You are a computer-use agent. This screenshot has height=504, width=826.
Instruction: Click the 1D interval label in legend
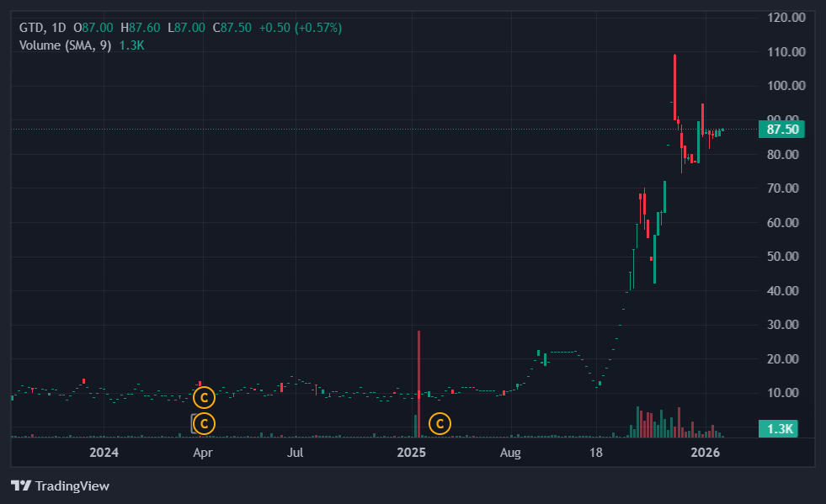point(58,28)
